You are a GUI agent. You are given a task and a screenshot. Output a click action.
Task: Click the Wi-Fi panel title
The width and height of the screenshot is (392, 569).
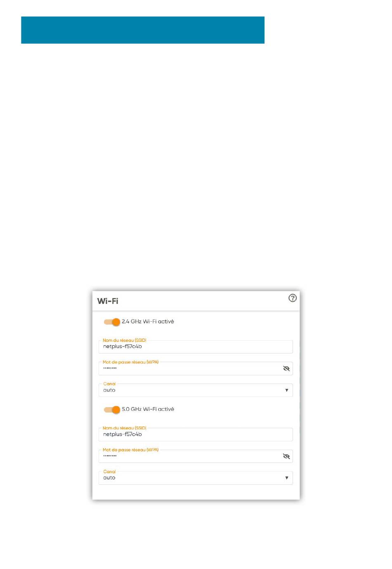pyautogui.click(x=108, y=301)
